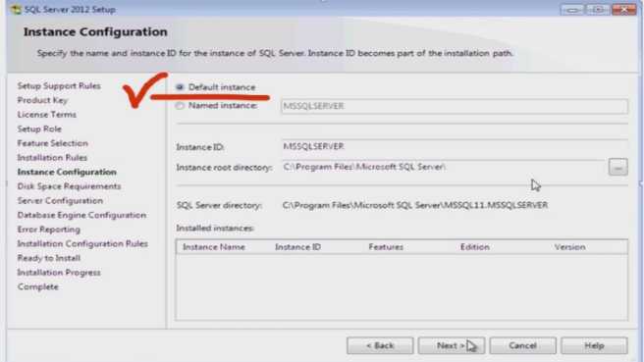Screen dimensions: 644x362
Task: Click the Instance root directory field
Action: coord(443,167)
